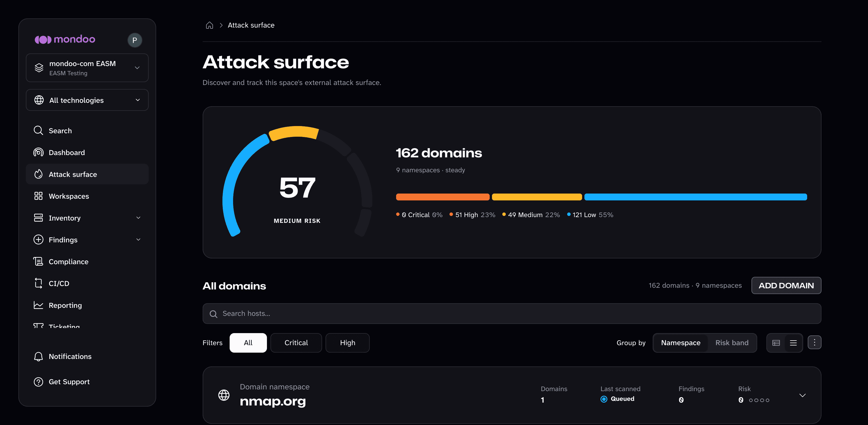Filter domains by High
The height and width of the screenshot is (425, 868).
point(347,343)
